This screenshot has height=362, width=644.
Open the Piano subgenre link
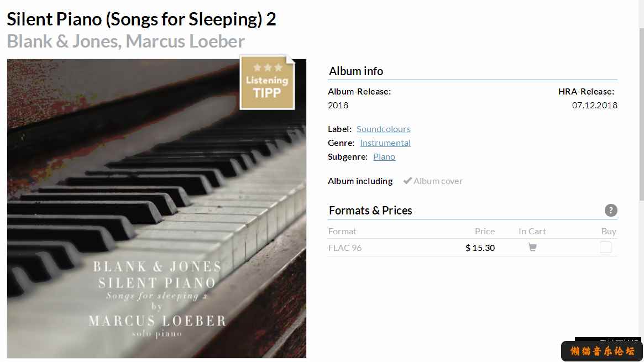coord(384,157)
